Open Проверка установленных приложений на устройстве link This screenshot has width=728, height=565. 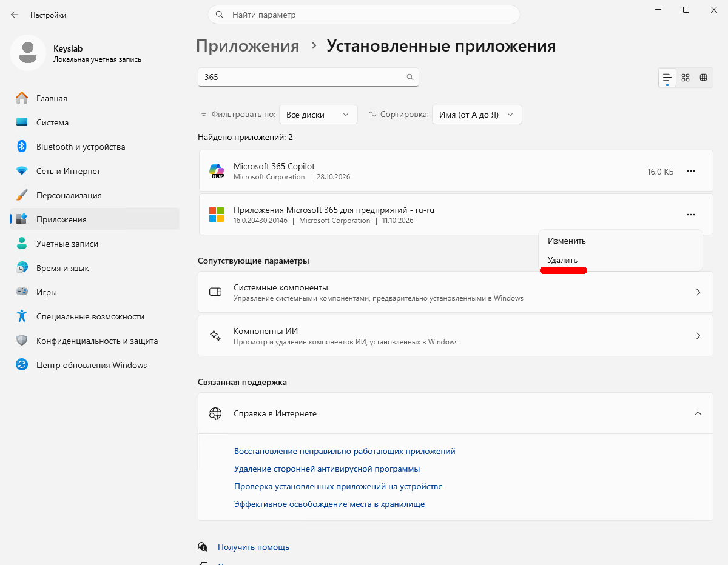[x=339, y=486]
